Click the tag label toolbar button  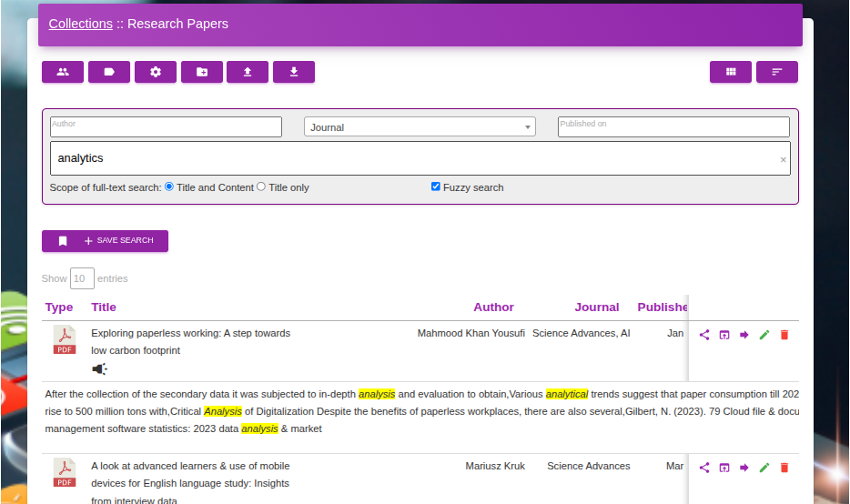[109, 72]
